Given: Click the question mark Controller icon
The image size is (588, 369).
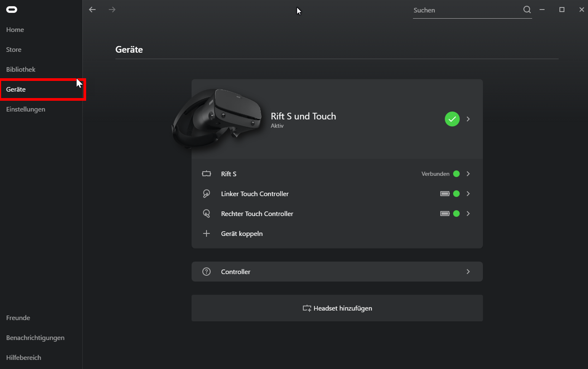Looking at the screenshot, I should [x=206, y=271].
